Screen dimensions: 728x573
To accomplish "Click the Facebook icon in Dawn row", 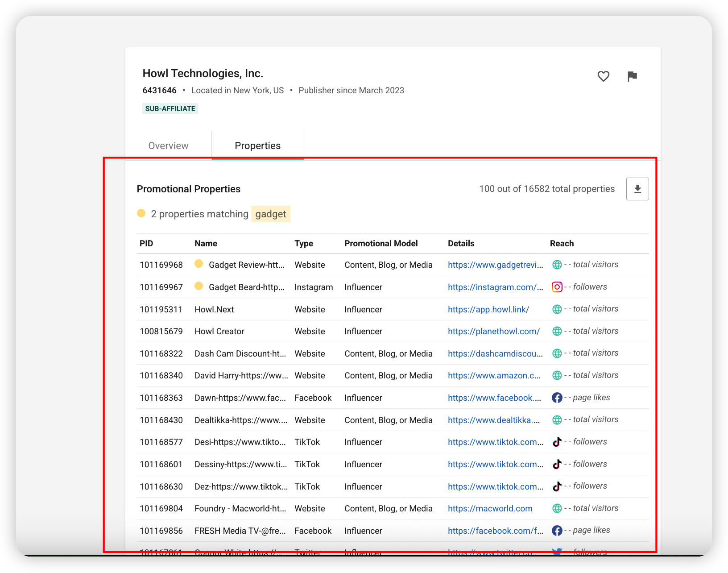I will pyautogui.click(x=557, y=398).
